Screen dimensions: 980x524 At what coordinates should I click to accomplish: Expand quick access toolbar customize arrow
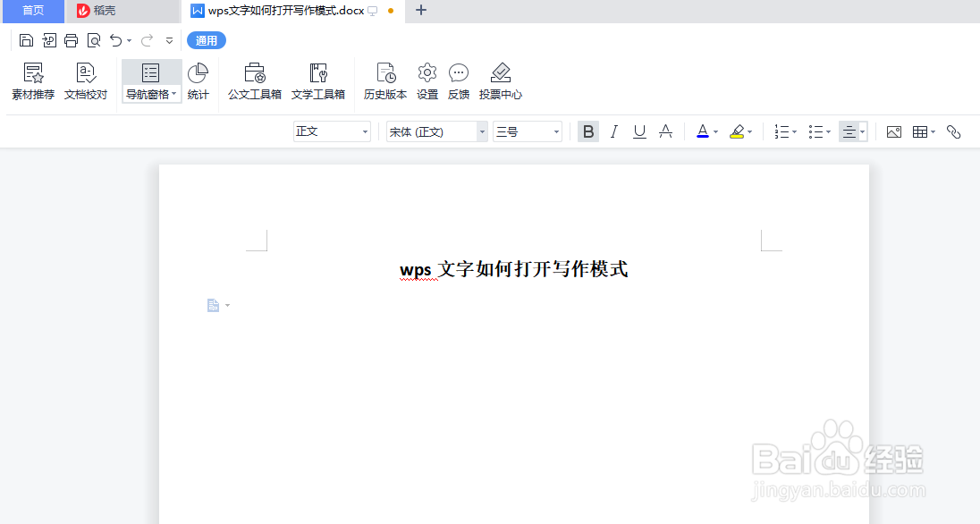click(169, 40)
